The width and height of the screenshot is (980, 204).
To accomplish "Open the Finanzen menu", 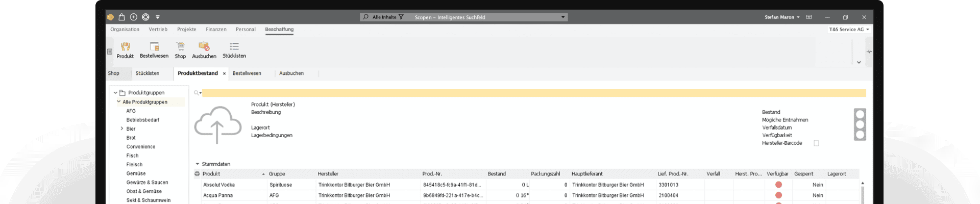I will coord(216,30).
